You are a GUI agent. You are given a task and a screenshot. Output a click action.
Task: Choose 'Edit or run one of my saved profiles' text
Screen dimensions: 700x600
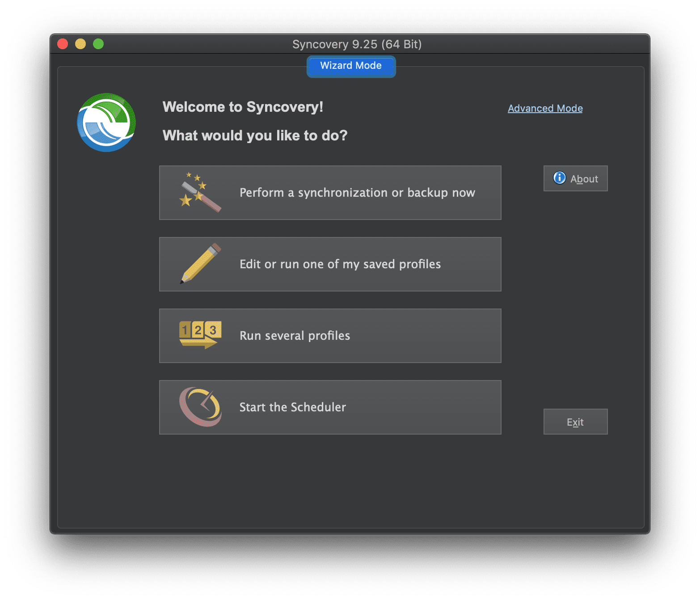tap(340, 264)
